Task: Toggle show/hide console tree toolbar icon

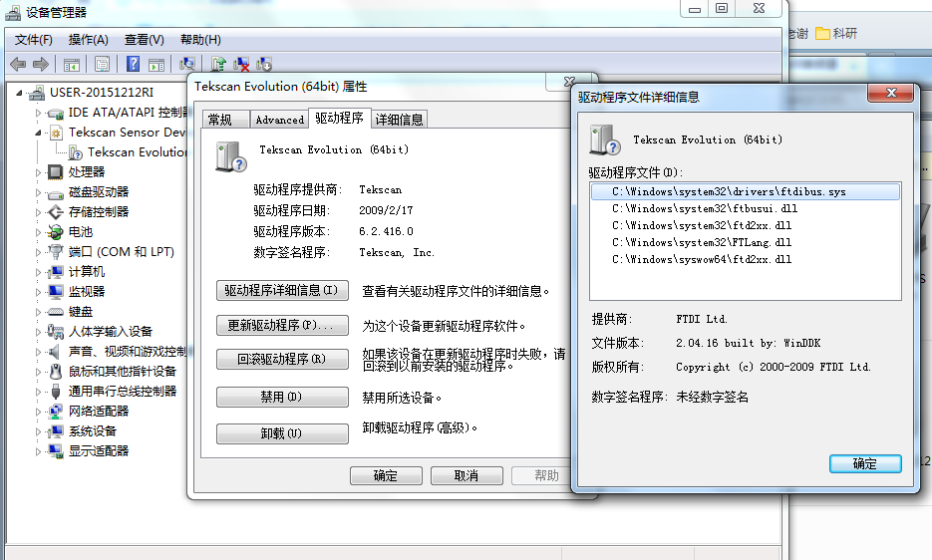Action: pos(72,64)
